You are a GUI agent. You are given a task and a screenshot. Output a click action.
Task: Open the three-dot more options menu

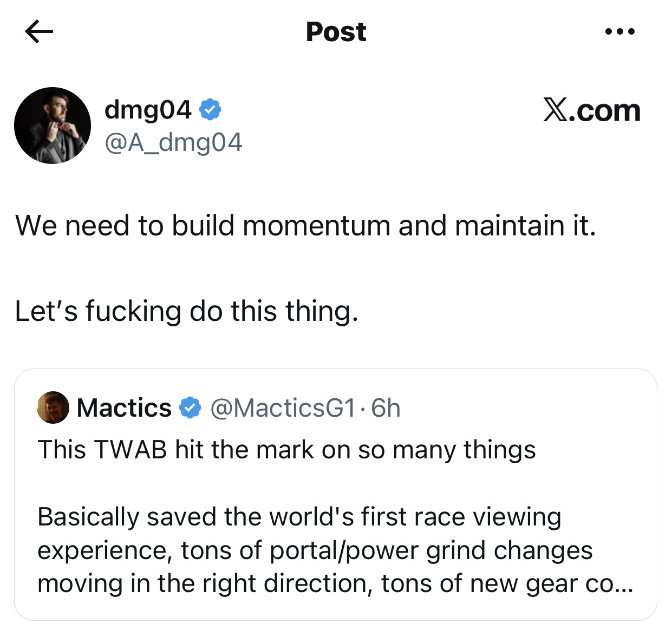tap(620, 31)
